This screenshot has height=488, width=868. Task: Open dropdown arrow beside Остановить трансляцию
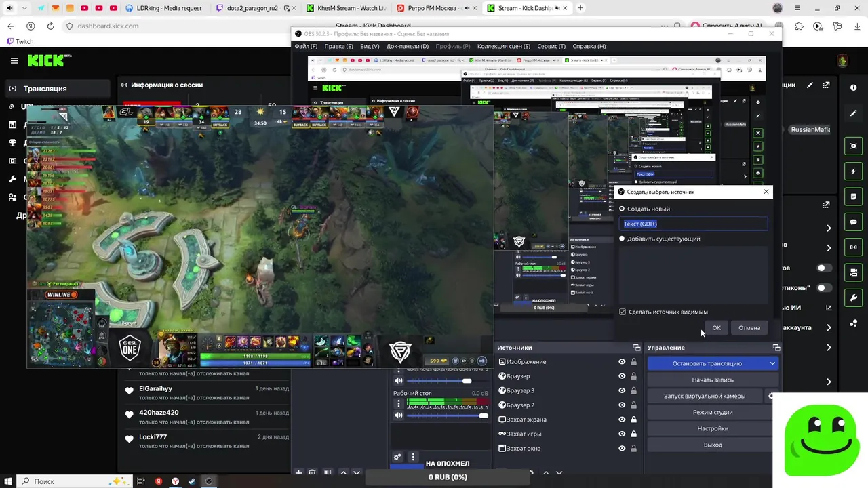(x=772, y=363)
